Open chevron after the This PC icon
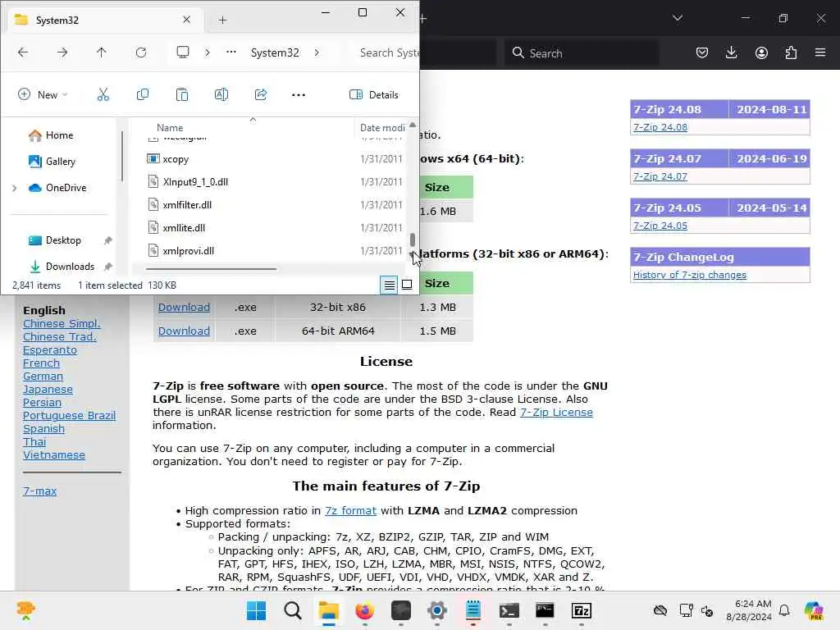The width and height of the screenshot is (840, 630). 208,52
